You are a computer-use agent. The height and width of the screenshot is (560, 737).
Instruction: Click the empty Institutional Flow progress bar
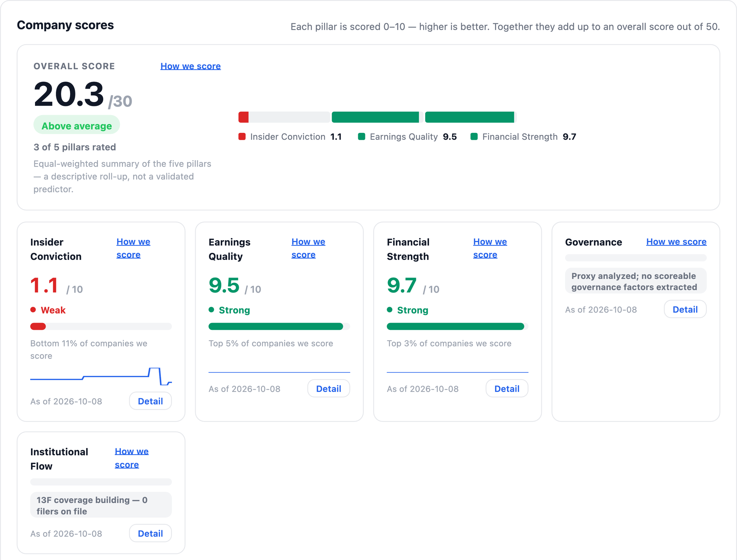pos(101,482)
